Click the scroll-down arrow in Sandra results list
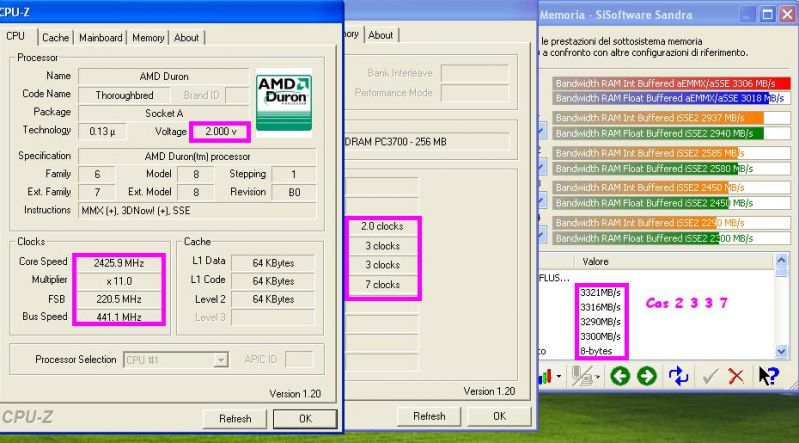 tap(781, 351)
